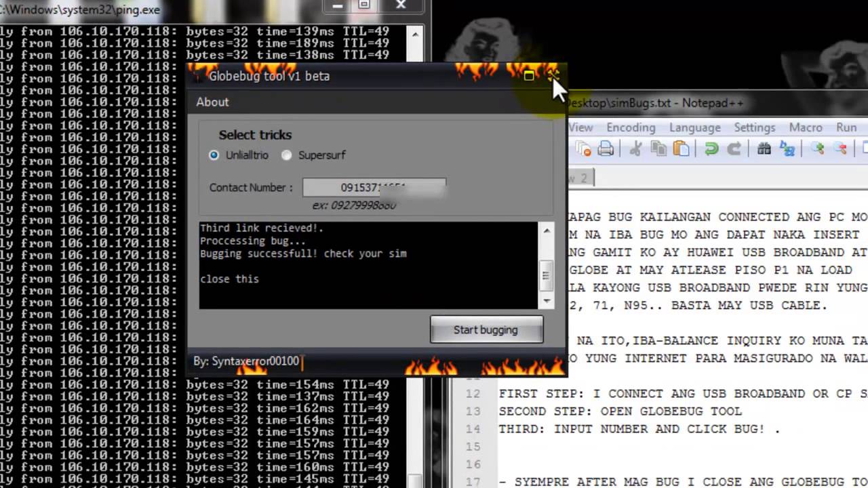Click Zoom In icon in Notepad++ toolbar
868x488 pixels.
(817, 148)
